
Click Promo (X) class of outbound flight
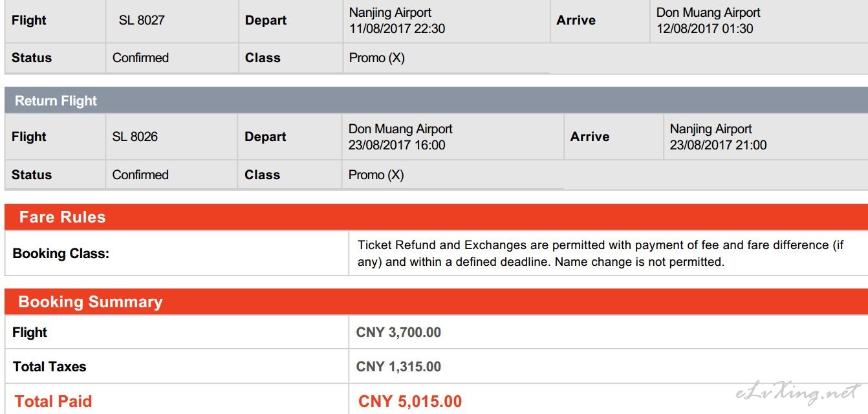pyautogui.click(x=376, y=58)
